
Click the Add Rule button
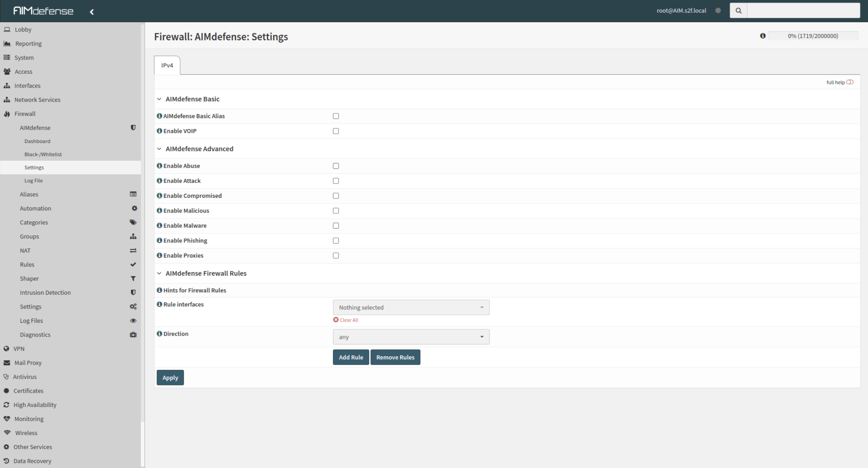coord(351,357)
